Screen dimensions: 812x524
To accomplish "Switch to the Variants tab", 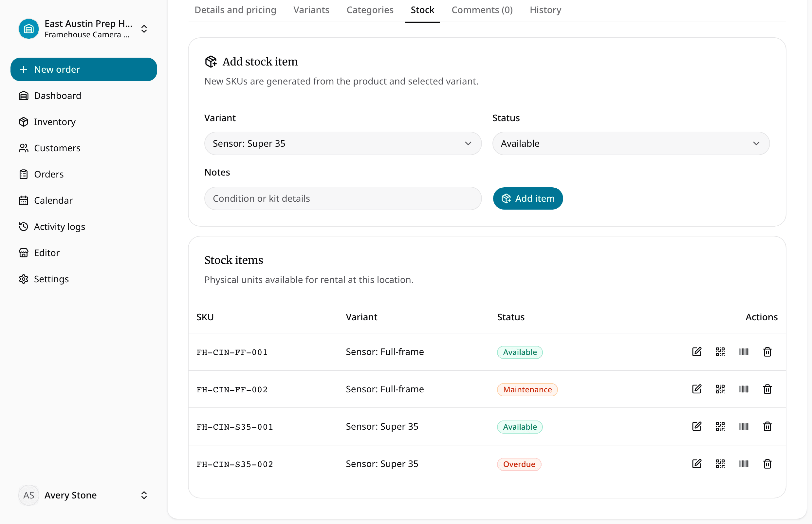I will [x=311, y=10].
